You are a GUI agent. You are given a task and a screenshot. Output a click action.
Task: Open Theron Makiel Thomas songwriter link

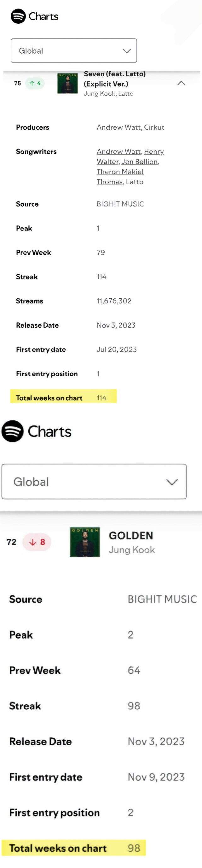click(120, 177)
